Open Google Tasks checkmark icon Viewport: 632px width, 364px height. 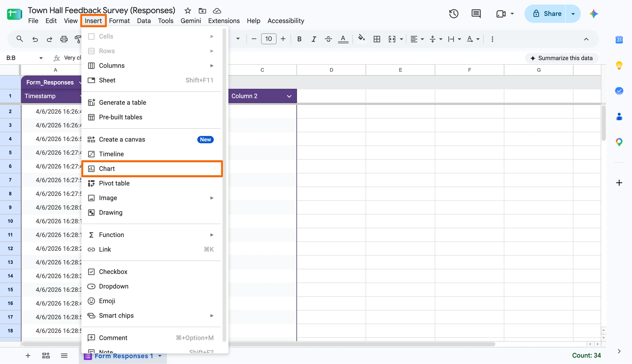619,91
